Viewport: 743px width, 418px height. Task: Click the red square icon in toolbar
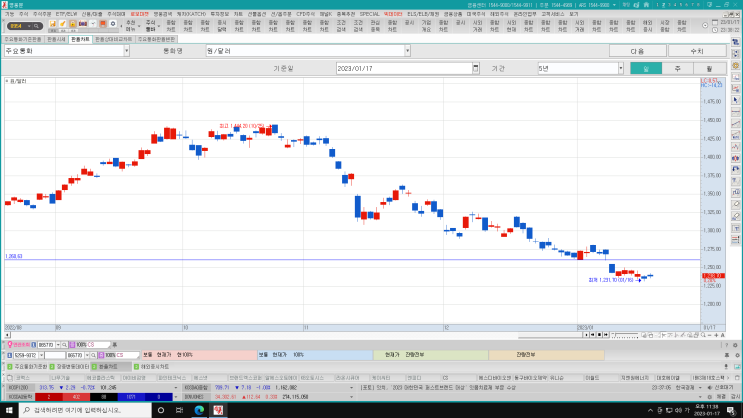click(x=102, y=24)
